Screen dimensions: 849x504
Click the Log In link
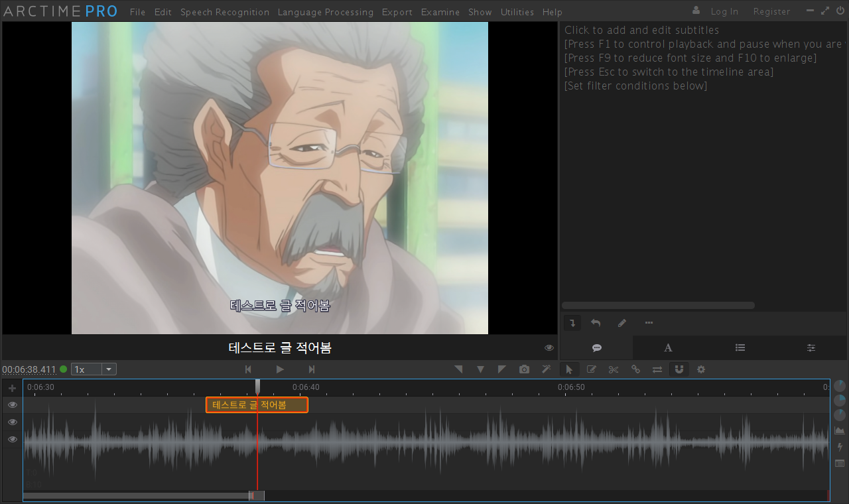(724, 11)
